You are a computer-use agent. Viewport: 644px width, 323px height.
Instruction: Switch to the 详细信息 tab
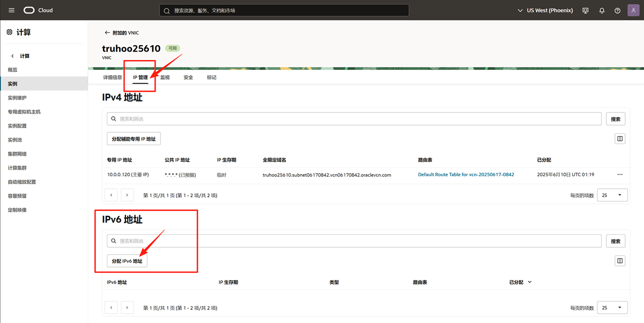(113, 77)
